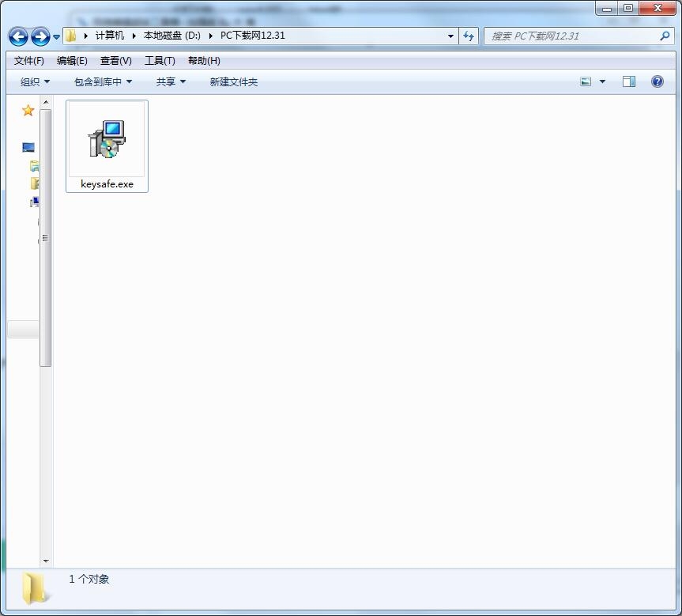Viewport: 682px width, 616px height.
Task: Select 计算机 in the address path
Action: pyautogui.click(x=110, y=36)
